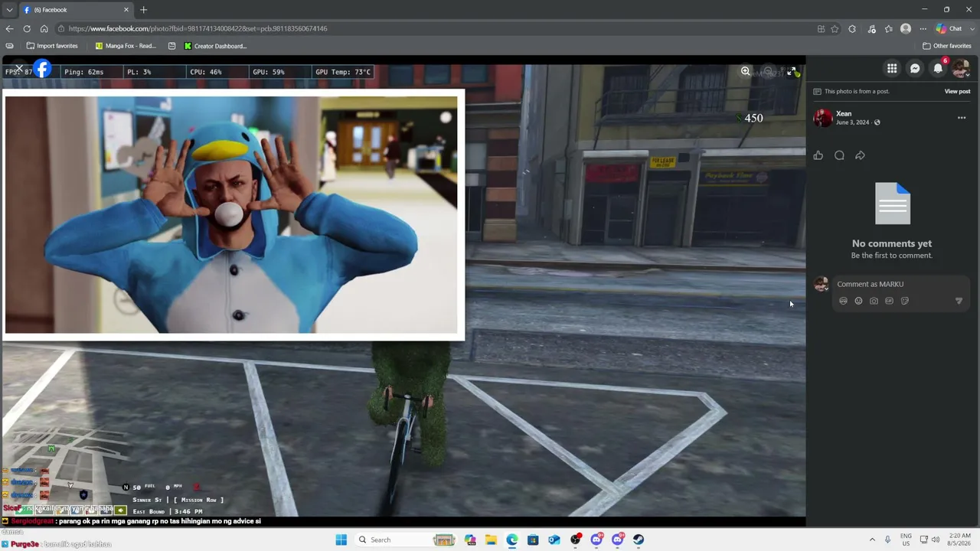The image size is (980, 551).
Task: Share Xean's photo
Action: click(860, 155)
